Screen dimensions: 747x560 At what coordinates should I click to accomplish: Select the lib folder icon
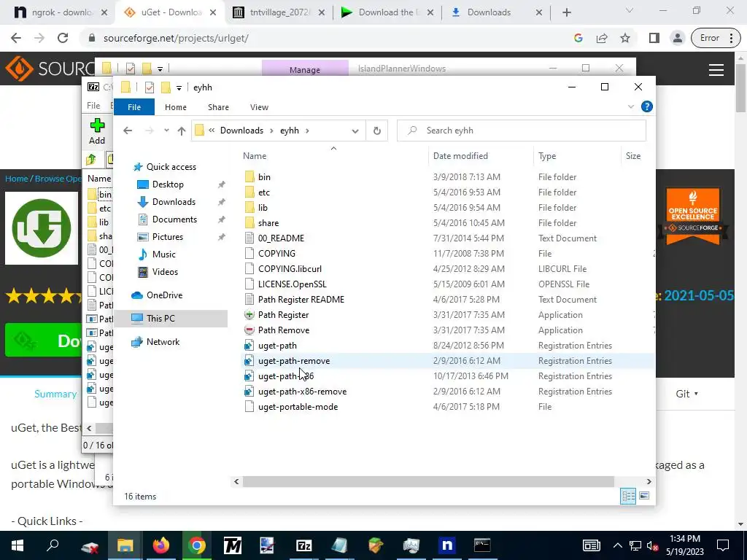[x=249, y=208]
